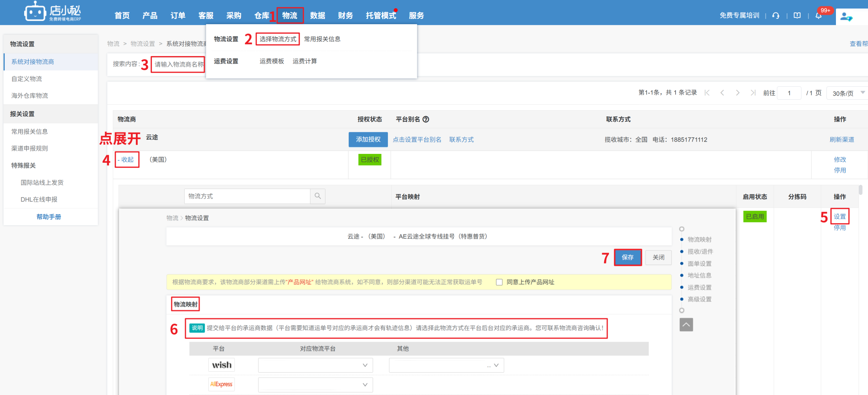Expand the wish corresponding logistics platform dropdown
Viewport: 868px width, 395px height.
[315, 365]
